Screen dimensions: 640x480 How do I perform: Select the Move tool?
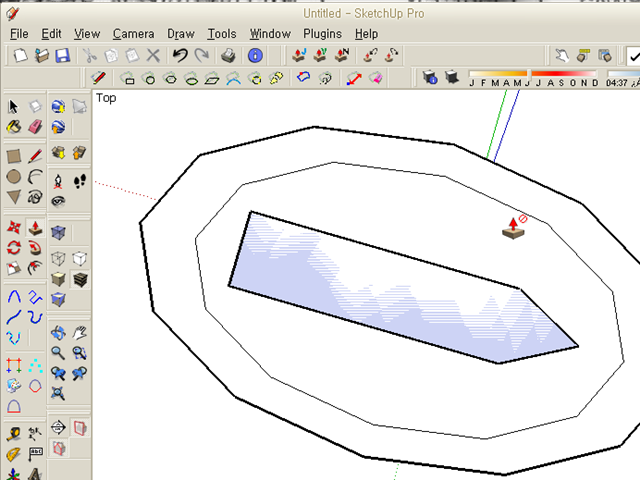pos(13,227)
